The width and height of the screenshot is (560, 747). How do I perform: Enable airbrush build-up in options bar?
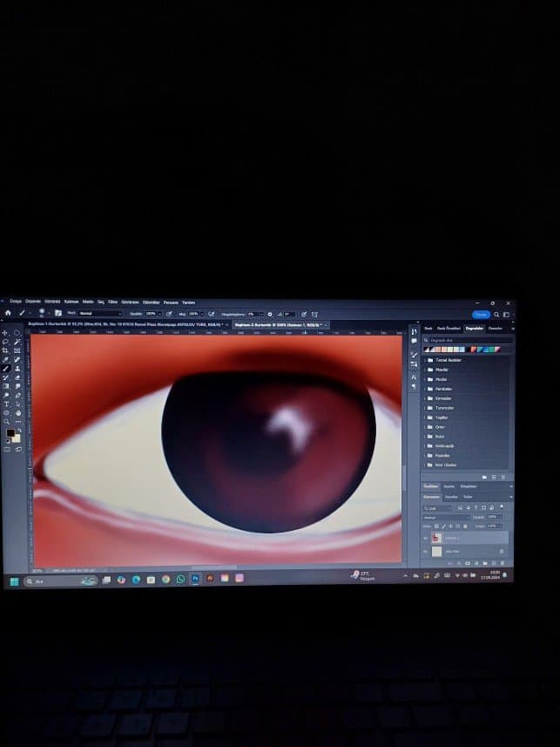point(211,314)
